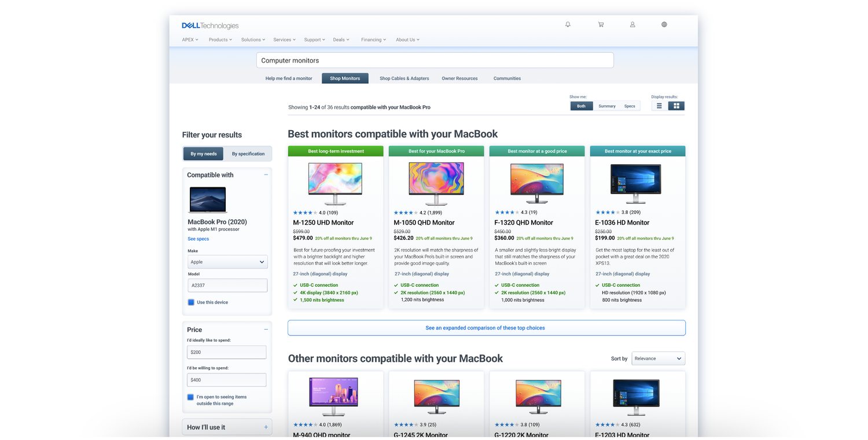Click G-1220 star rating 3.8 (109)
This screenshot has width=868, height=440.
click(x=517, y=425)
